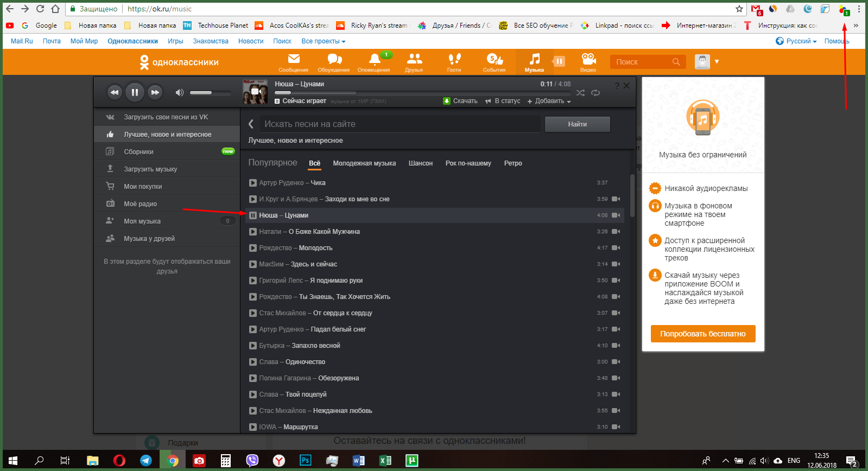Pause Нюша – Цунами in the list
The image size is (868, 471).
(253, 215)
